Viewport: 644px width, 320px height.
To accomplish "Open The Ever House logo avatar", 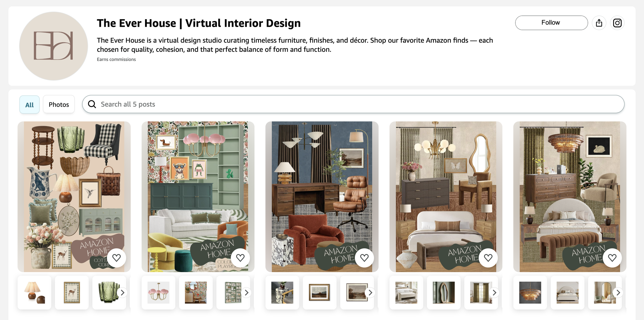I will point(54,46).
